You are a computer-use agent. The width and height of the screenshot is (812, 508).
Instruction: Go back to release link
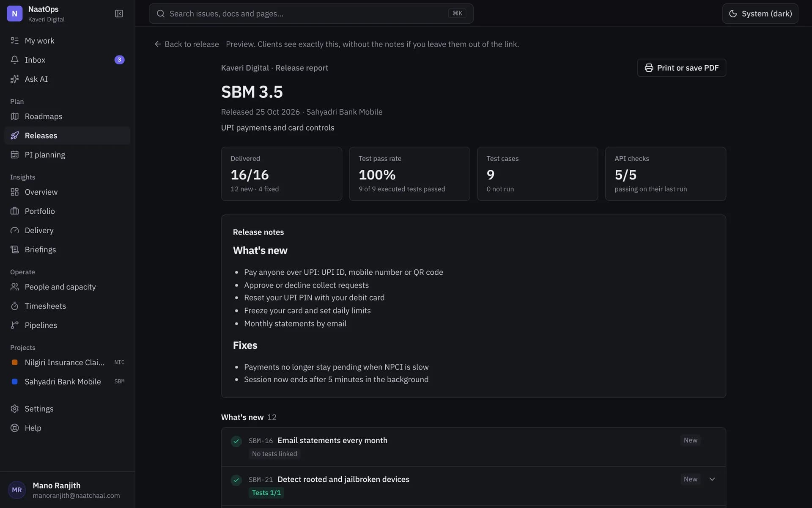coord(187,44)
